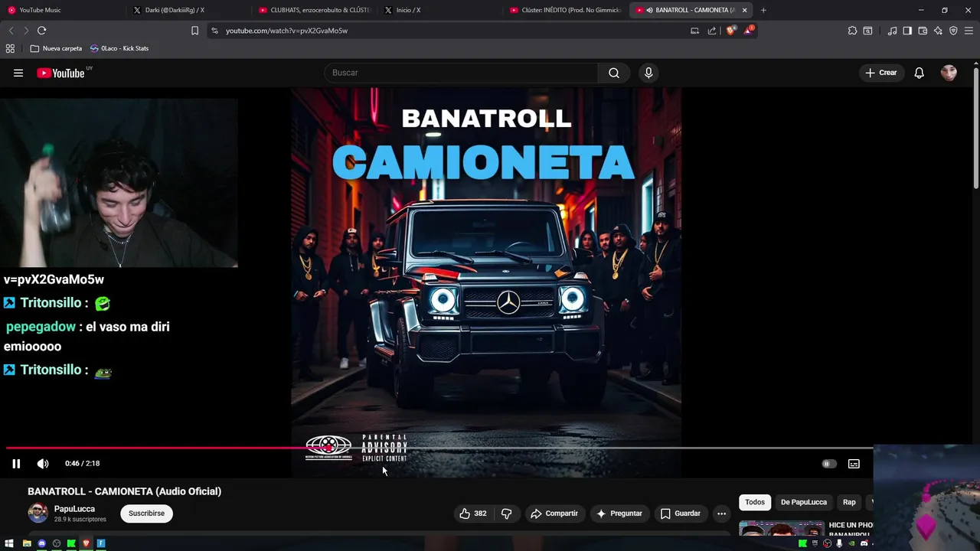980x551 pixels.
Task: Open the 0Laco - Kick Stats bookmark
Action: [x=119, y=48]
